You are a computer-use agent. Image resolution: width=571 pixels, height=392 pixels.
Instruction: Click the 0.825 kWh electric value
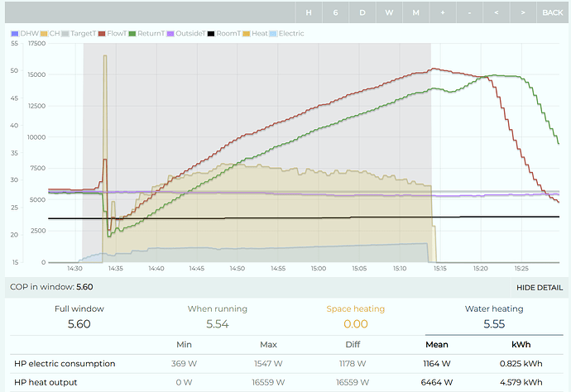(521, 364)
